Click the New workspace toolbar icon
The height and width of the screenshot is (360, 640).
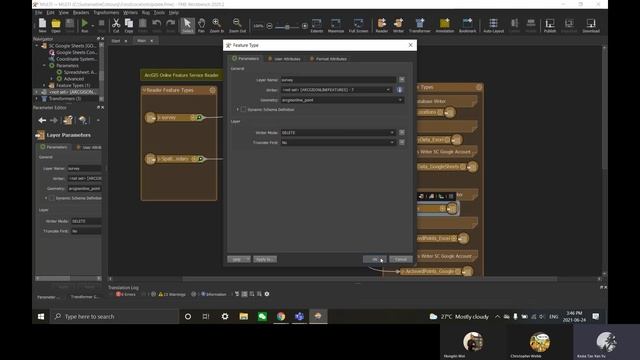(42, 25)
